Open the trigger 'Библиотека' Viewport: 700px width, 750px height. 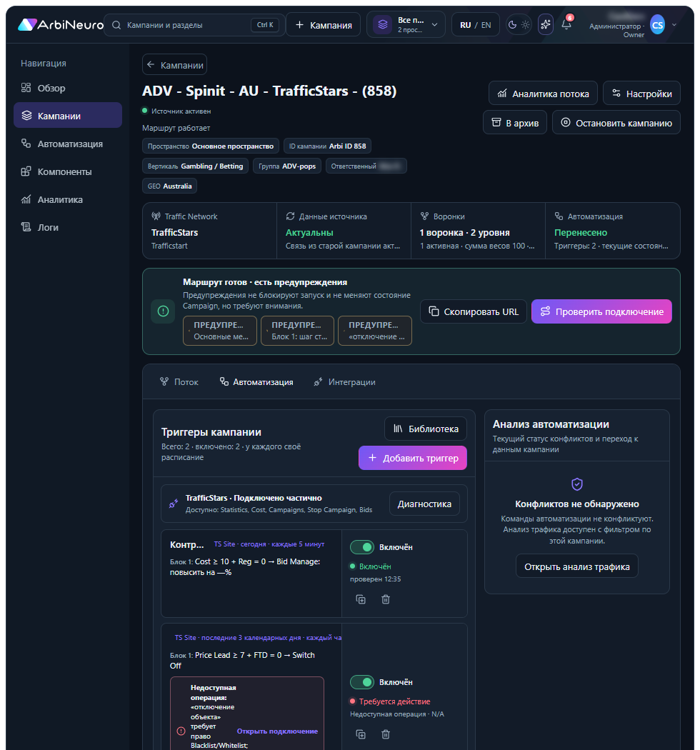426,429
